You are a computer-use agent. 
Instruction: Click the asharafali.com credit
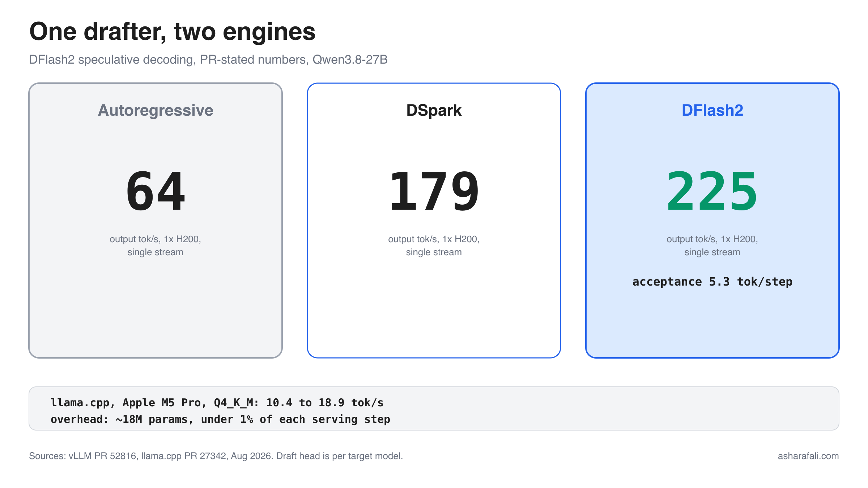point(808,456)
